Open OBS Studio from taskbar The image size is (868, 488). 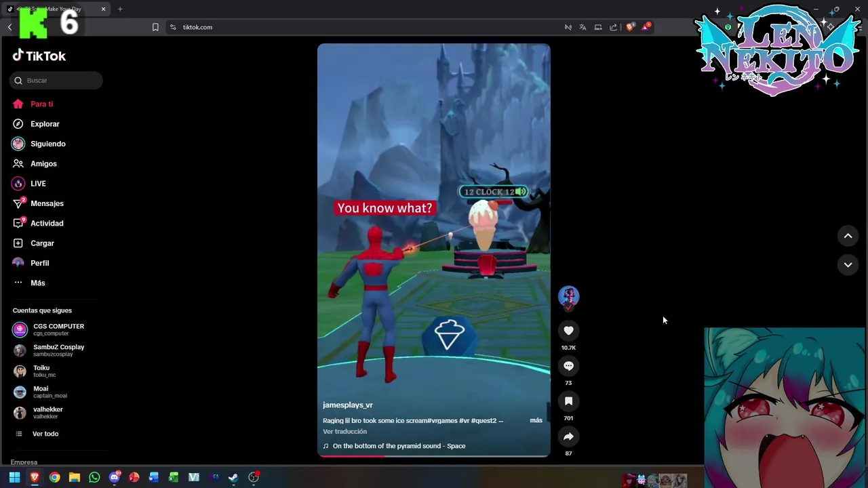click(x=254, y=477)
